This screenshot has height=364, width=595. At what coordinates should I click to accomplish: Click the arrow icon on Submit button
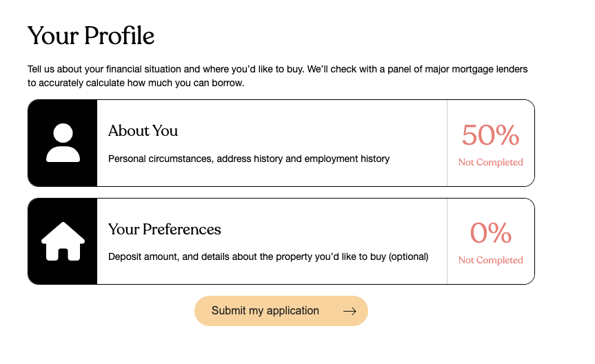pyautogui.click(x=350, y=311)
